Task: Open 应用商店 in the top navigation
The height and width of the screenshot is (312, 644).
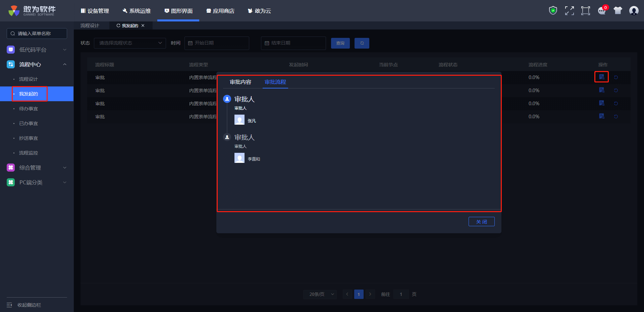Action: point(220,11)
